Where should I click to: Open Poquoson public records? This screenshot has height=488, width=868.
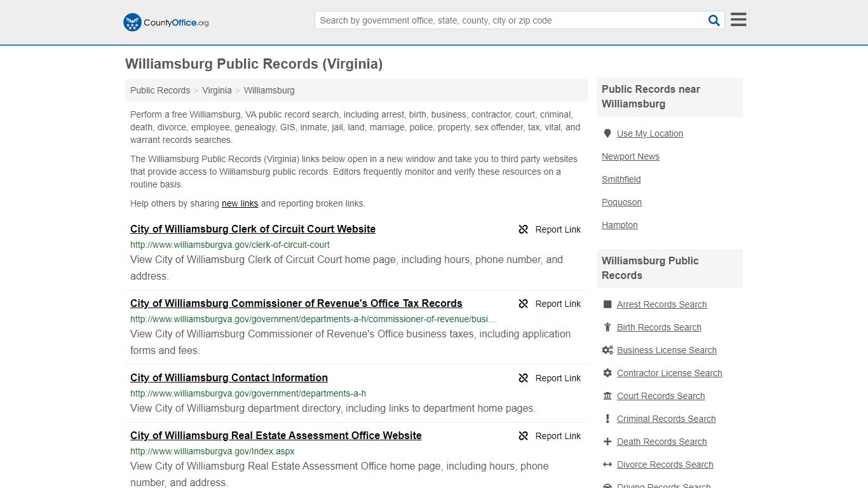621,202
